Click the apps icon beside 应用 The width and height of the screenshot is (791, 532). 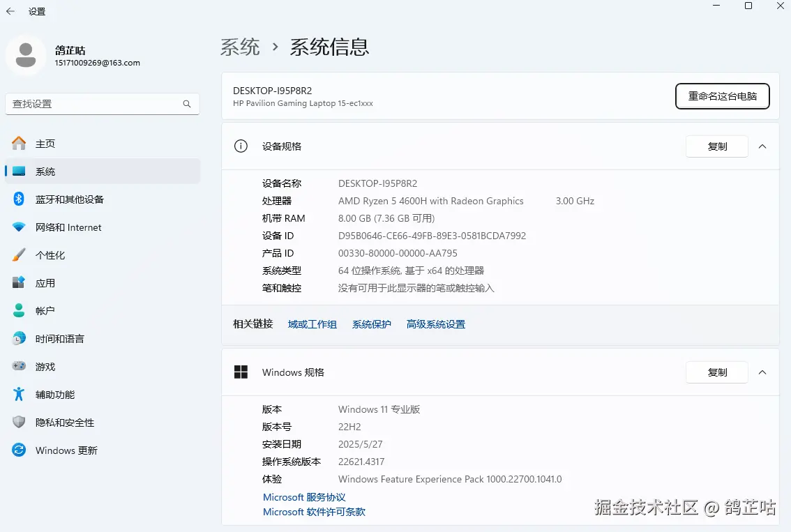coord(19,282)
